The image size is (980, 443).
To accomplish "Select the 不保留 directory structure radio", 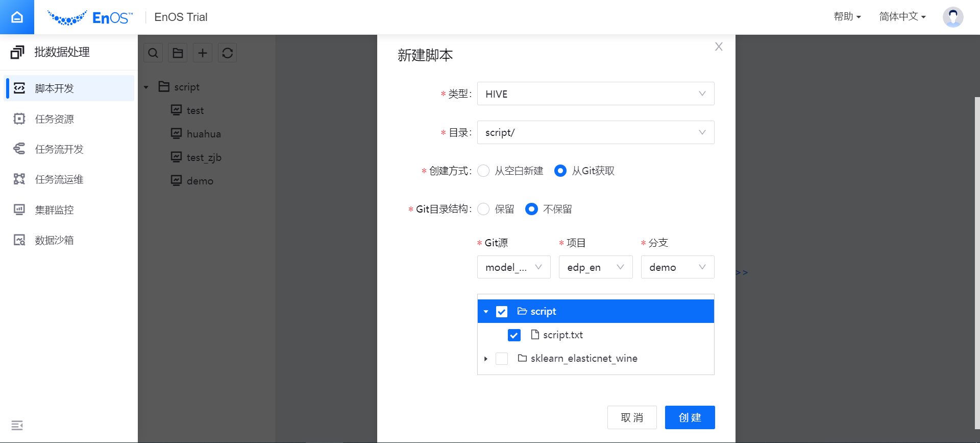I will tap(531, 209).
